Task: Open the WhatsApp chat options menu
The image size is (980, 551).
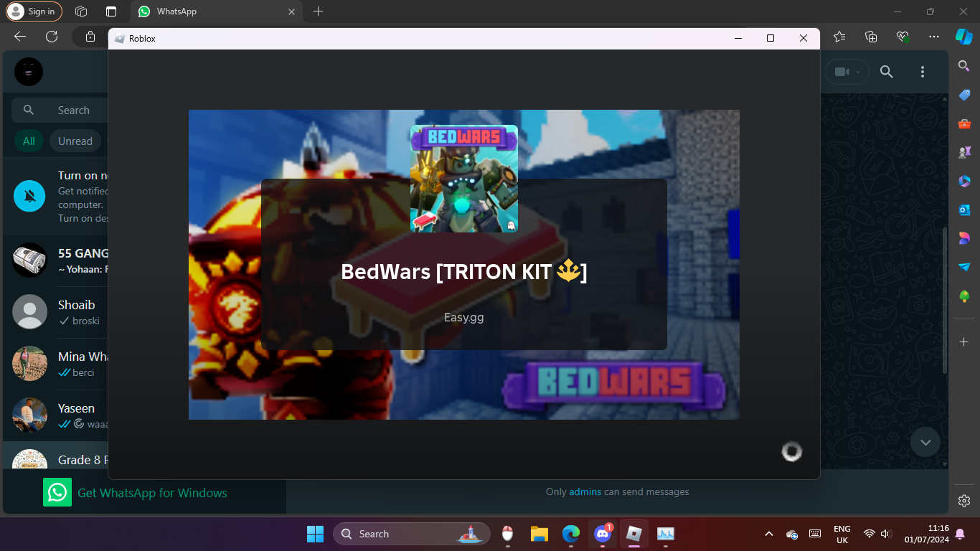Action: point(923,72)
